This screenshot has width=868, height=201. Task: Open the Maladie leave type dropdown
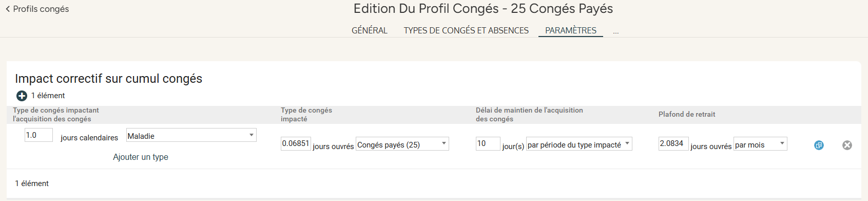coord(191,135)
